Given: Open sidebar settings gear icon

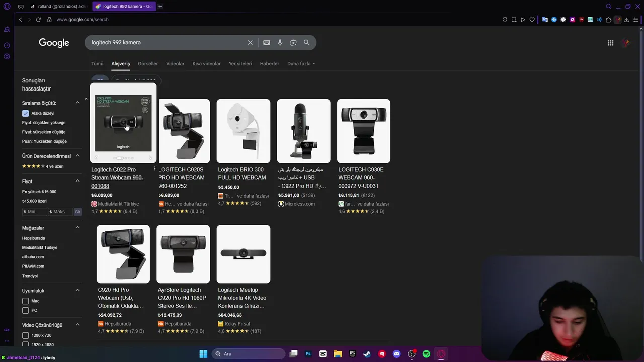Looking at the screenshot, I should click(7, 56).
